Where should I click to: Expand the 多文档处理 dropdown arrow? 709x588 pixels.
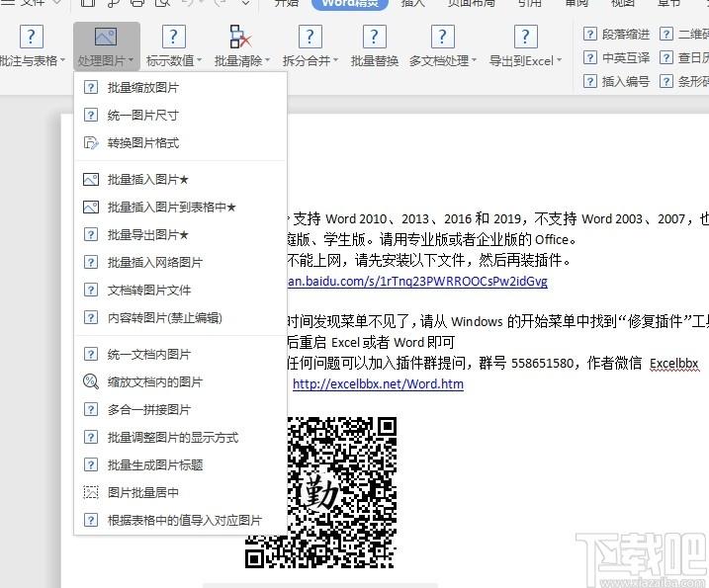coord(474,60)
